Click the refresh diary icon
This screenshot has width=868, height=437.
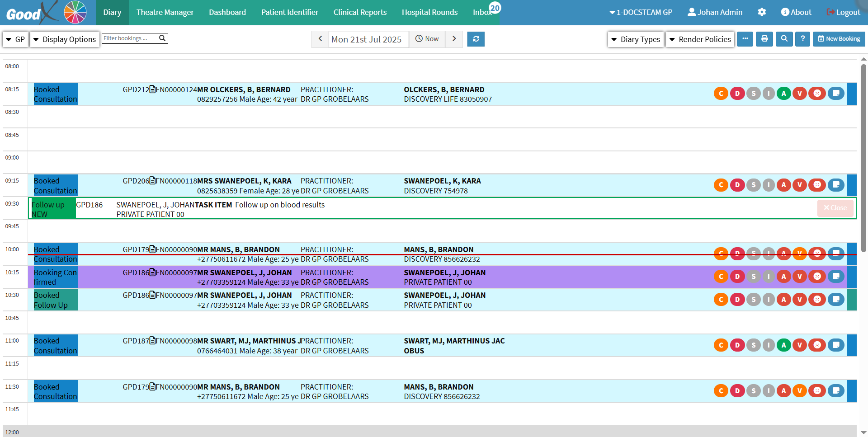point(476,39)
